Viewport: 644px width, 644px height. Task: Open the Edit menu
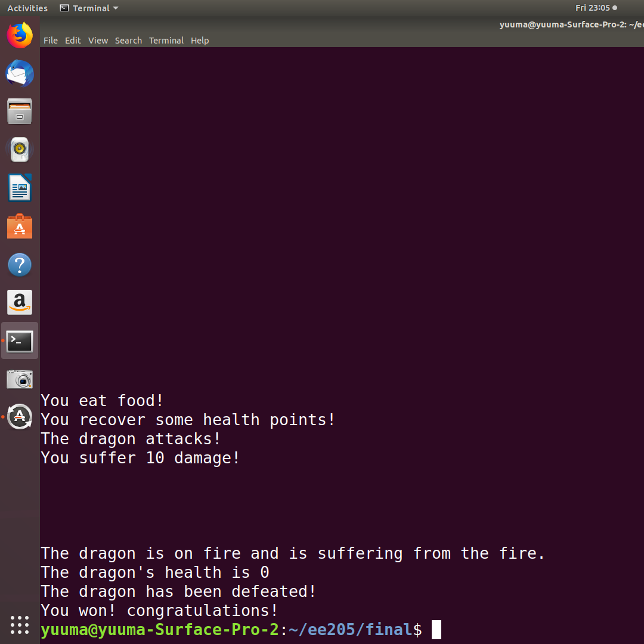tap(73, 41)
